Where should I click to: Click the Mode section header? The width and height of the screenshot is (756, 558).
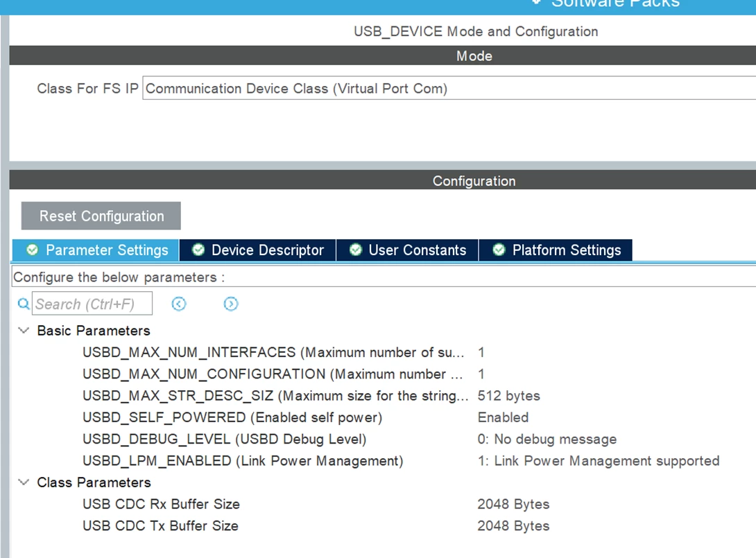point(382,56)
